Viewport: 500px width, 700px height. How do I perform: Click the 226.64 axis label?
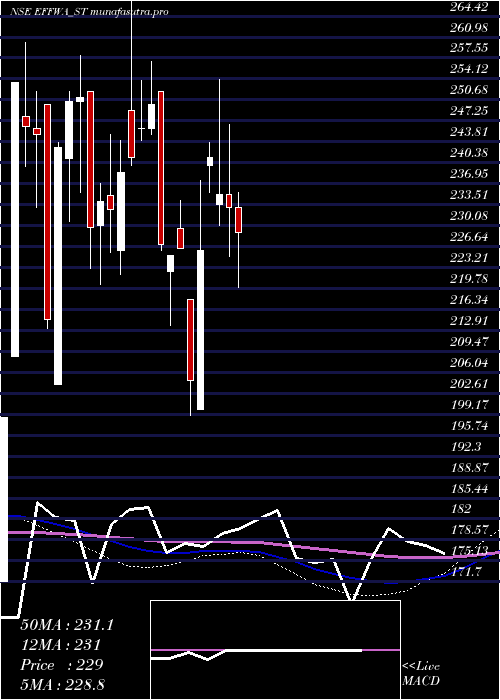coord(468,237)
